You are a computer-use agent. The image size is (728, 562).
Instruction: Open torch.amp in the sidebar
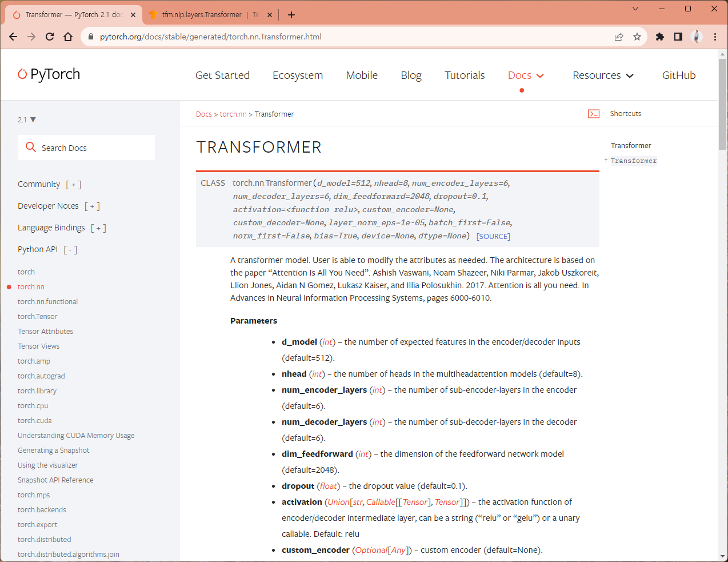(x=34, y=361)
